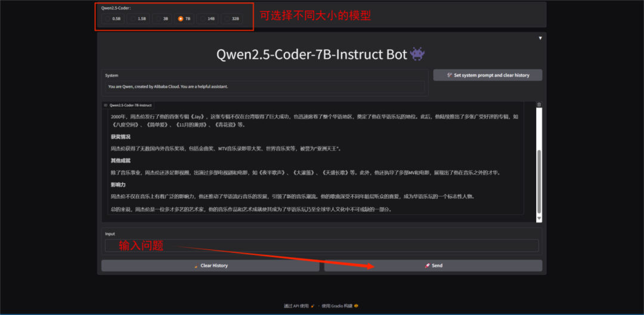
Task: Open the 通过 API 使用 link
Action: click(299, 306)
